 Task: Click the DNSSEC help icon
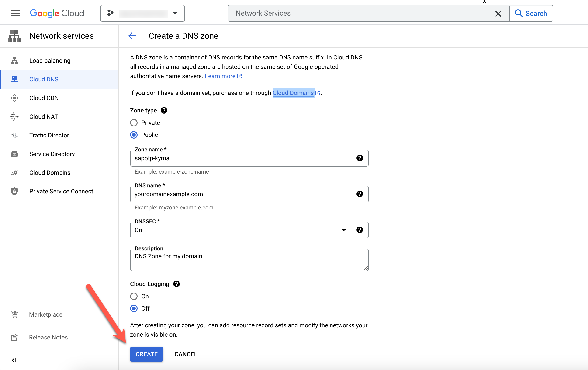point(360,230)
